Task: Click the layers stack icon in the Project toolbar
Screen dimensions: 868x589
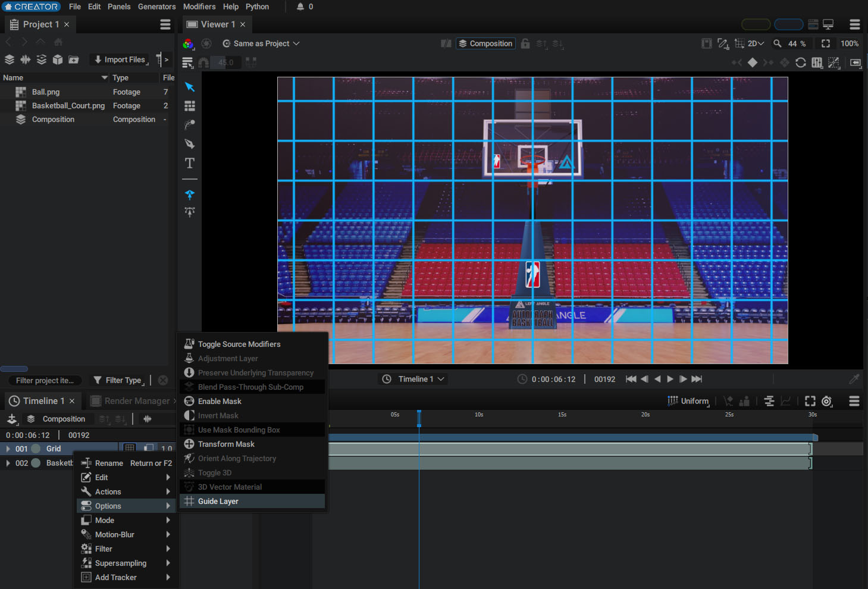Action: click(x=10, y=59)
